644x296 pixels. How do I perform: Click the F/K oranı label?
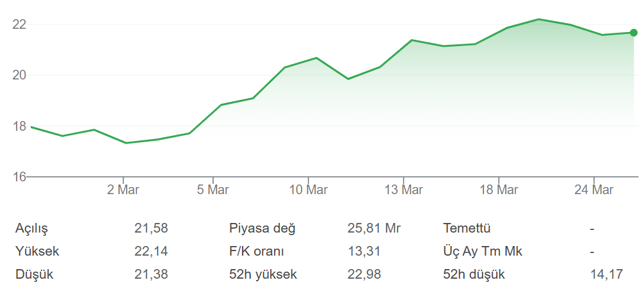point(257,251)
